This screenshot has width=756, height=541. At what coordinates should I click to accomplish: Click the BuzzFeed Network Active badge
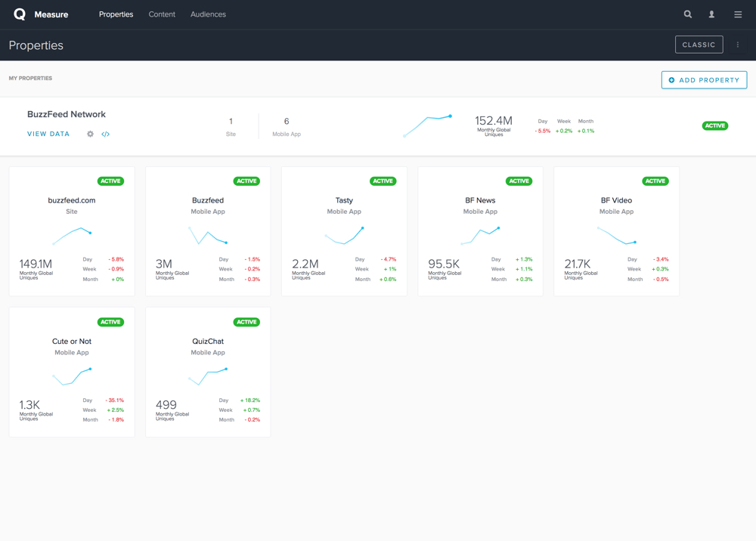[x=714, y=125]
